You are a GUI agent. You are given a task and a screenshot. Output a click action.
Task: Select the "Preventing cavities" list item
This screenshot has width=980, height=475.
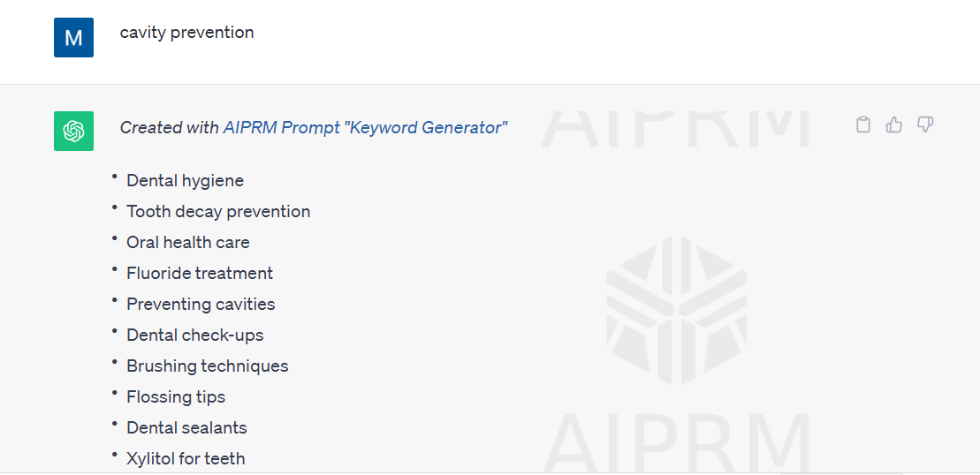click(201, 304)
